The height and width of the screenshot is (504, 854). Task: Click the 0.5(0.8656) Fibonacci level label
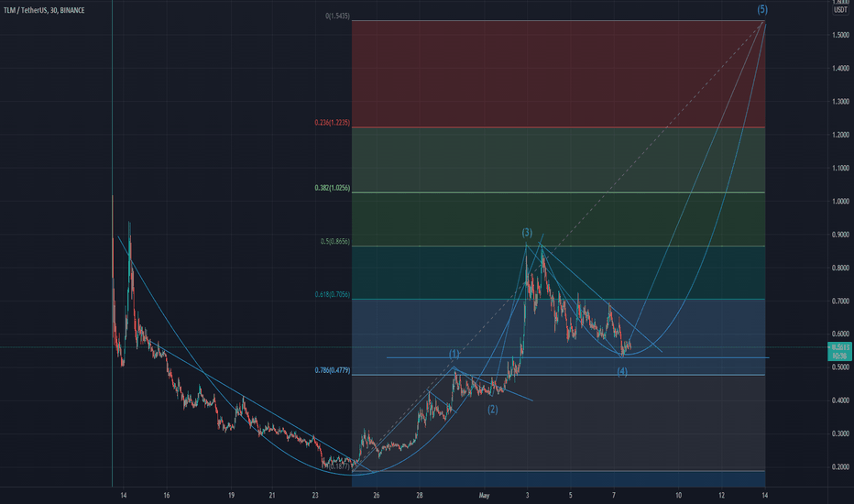click(335, 241)
